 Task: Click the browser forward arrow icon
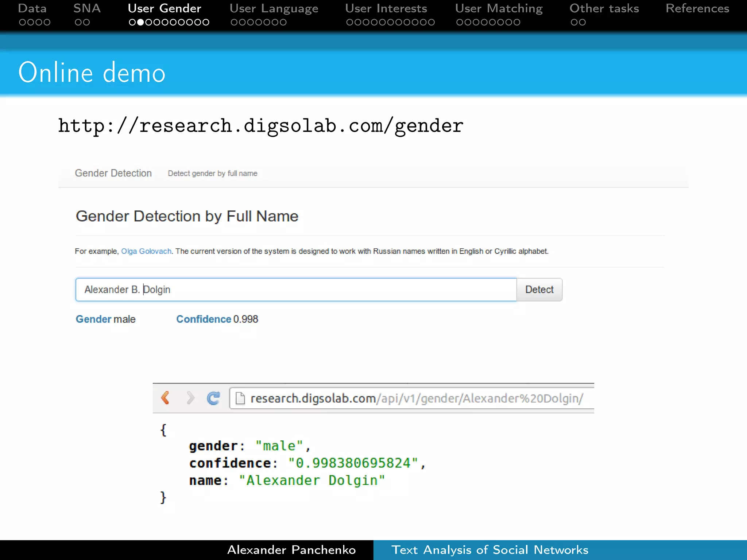pos(190,398)
